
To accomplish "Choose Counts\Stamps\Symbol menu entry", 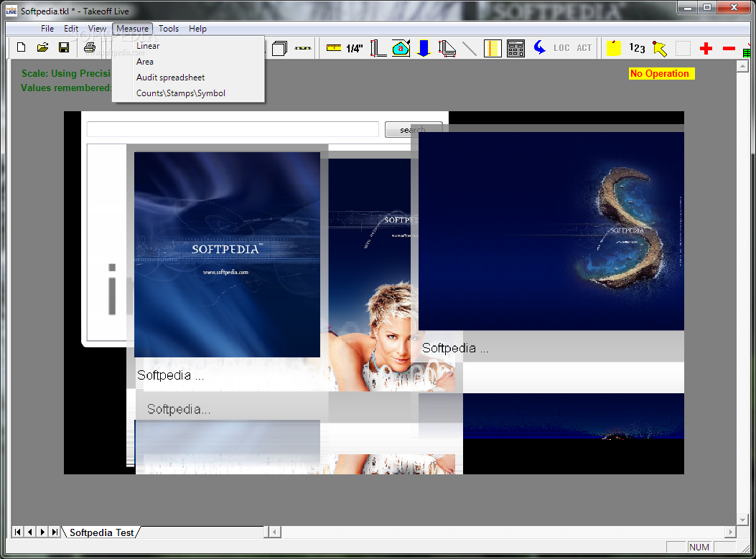I will tap(189, 93).
